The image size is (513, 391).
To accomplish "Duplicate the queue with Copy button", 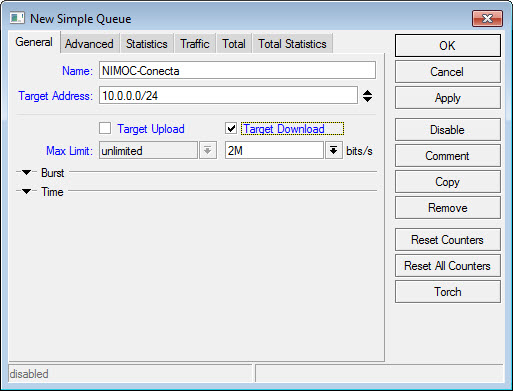I will pyautogui.click(x=448, y=182).
